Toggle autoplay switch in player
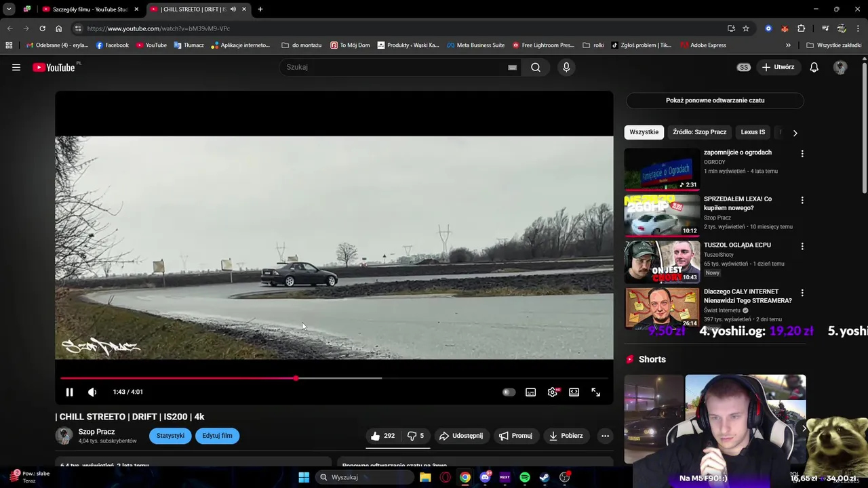The height and width of the screenshot is (488, 868). [509, 392]
